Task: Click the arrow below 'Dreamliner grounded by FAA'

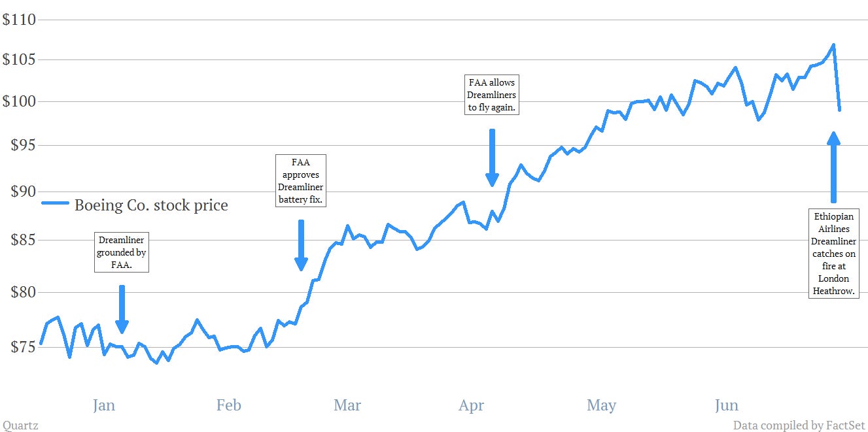Action: click(122, 309)
